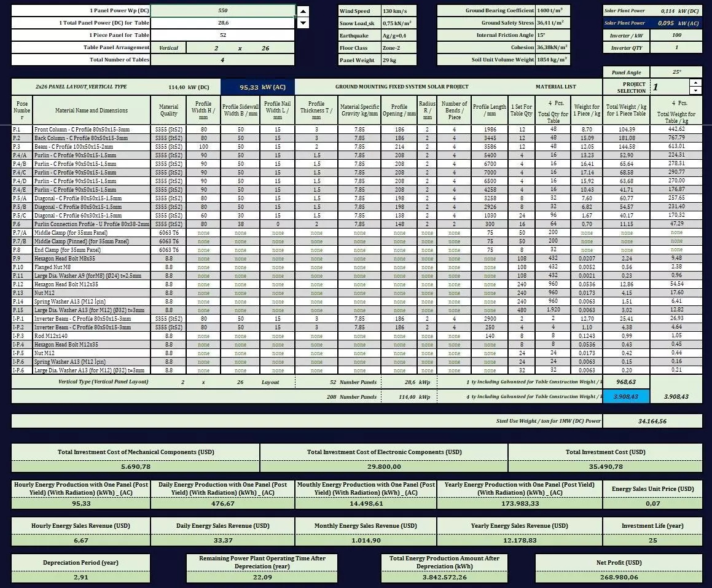Screen dimensions: 712x588
Task: Select the 1 Piece Panel for Table value 52
Action: (x=222, y=35)
